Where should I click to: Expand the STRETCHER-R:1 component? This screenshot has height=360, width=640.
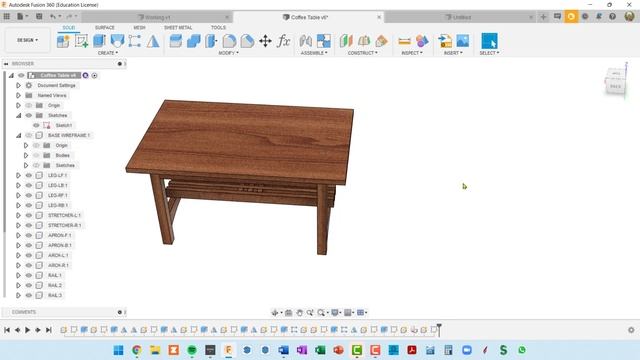pyautogui.click(x=18, y=225)
